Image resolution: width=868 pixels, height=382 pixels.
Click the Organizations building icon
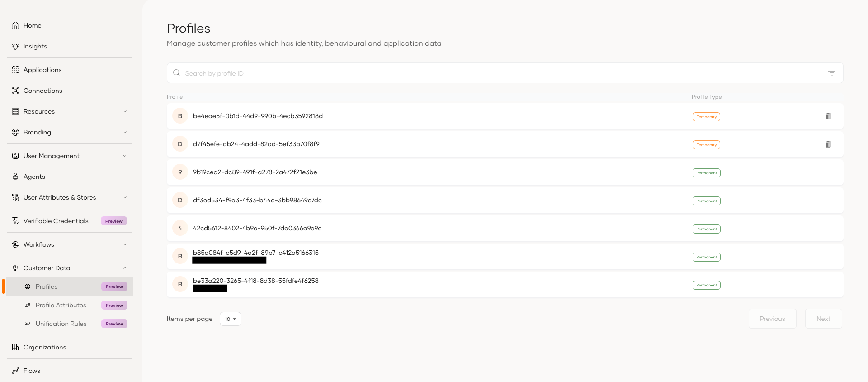tap(15, 347)
